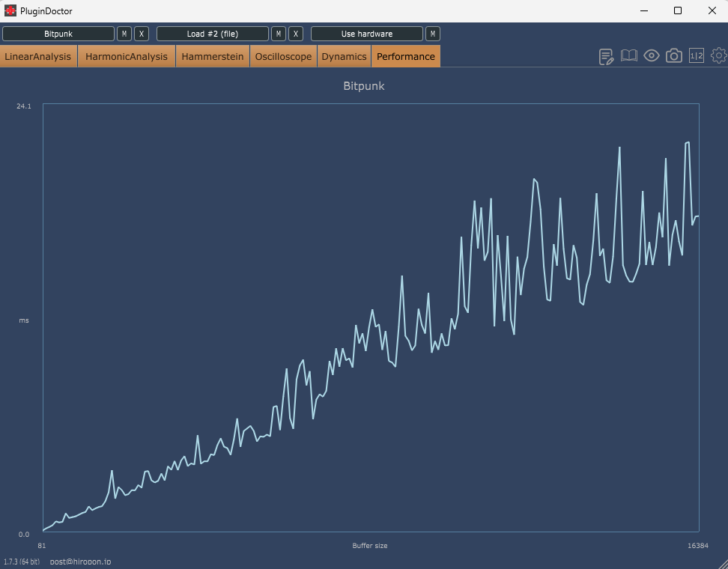Open the manual book icon
728x569 pixels.
coord(628,56)
